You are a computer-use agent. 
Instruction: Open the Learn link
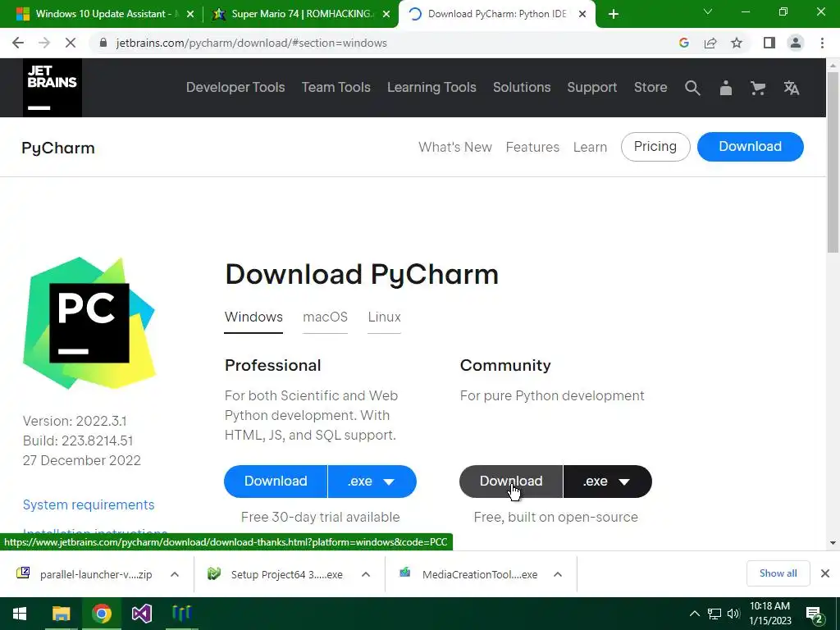point(590,148)
